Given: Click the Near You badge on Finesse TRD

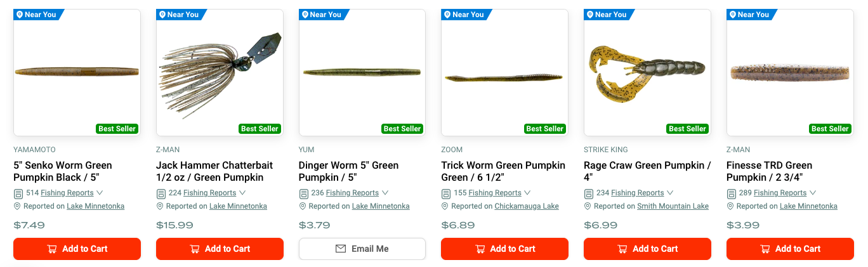Looking at the screenshot, I should (749, 15).
